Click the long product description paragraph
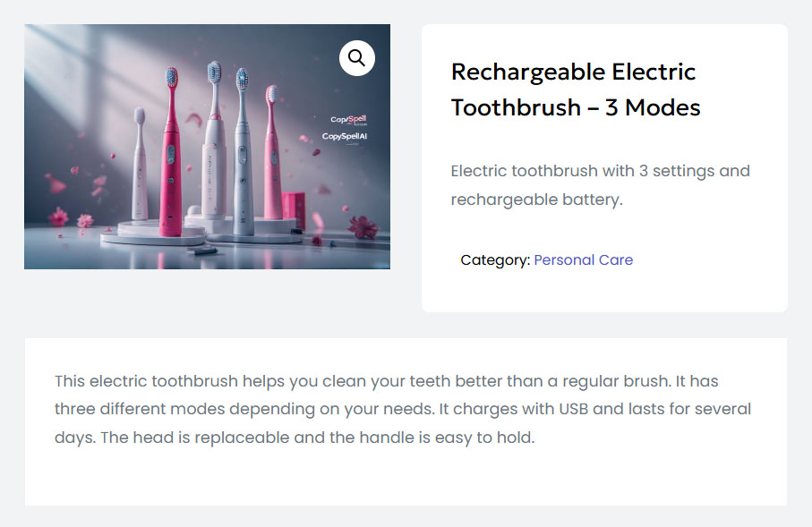Screen dimensions: 812x527 (403, 410)
